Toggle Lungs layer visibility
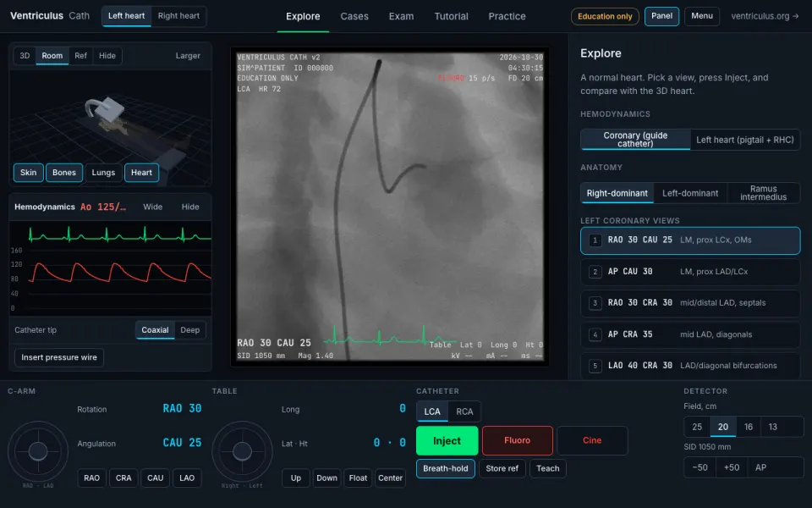 point(103,173)
